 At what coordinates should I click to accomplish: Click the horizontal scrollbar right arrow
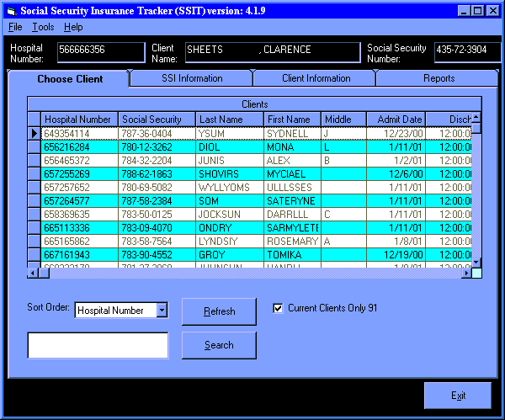466,274
